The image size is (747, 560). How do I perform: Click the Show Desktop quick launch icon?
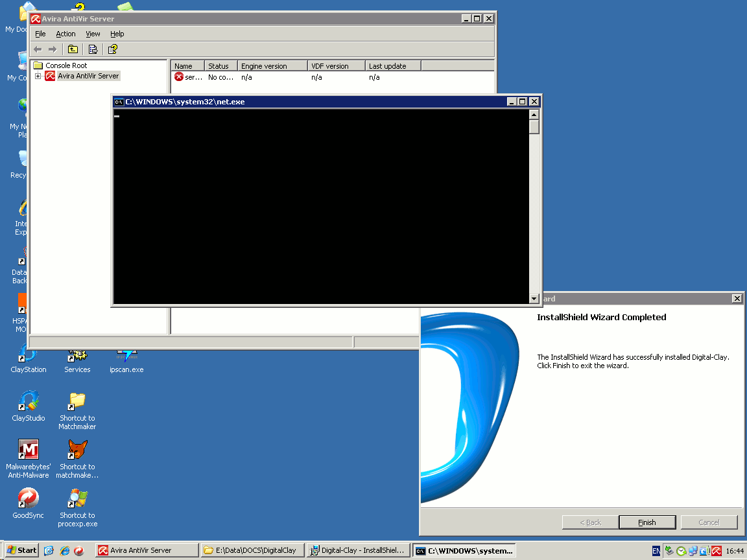tap(49, 550)
